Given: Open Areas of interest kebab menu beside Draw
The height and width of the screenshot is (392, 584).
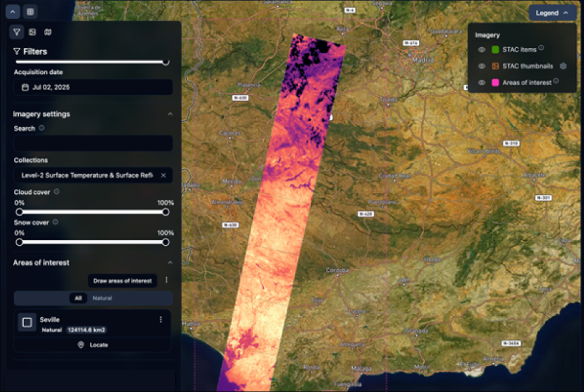Looking at the screenshot, I should [x=167, y=280].
